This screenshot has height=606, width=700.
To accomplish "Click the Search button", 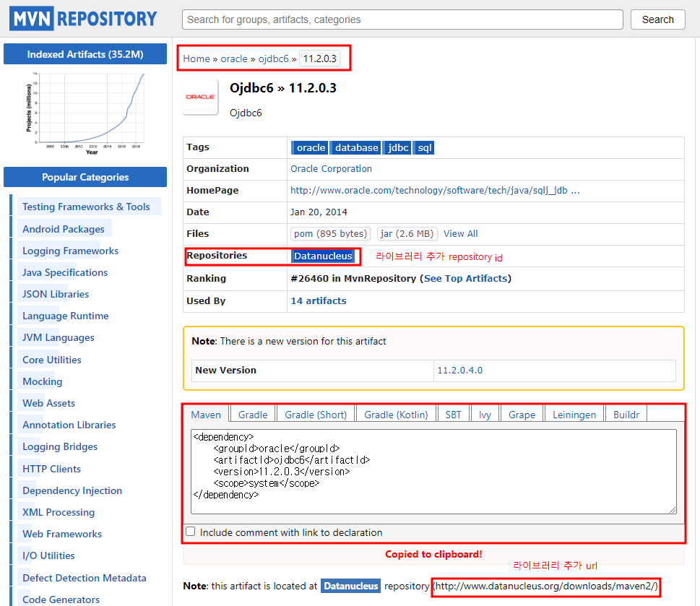I will click(657, 20).
